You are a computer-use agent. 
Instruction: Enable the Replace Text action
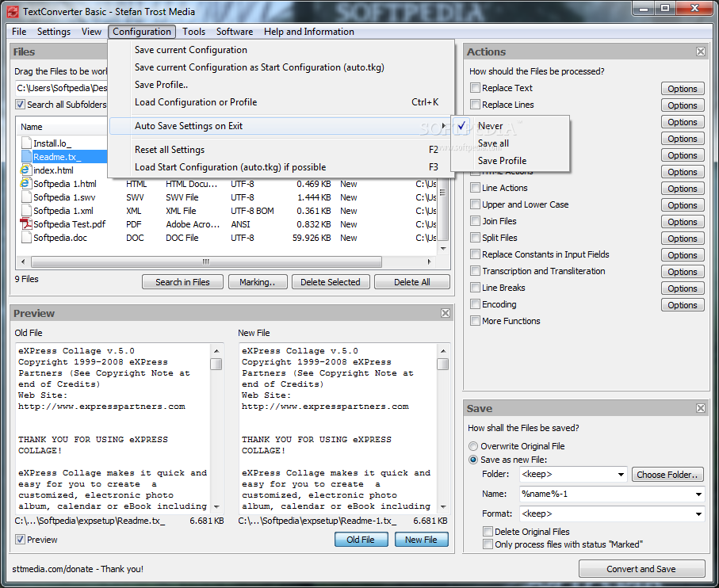tap(475, 87)
